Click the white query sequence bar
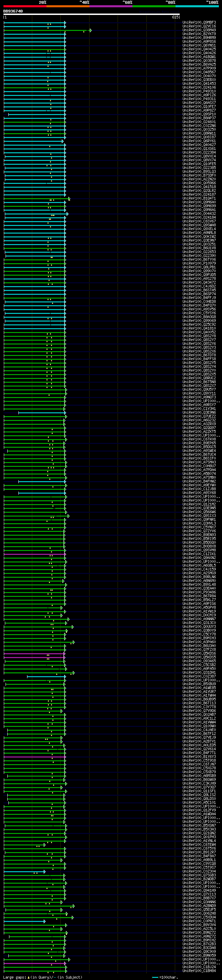222x980 pixels. (92, 15)
